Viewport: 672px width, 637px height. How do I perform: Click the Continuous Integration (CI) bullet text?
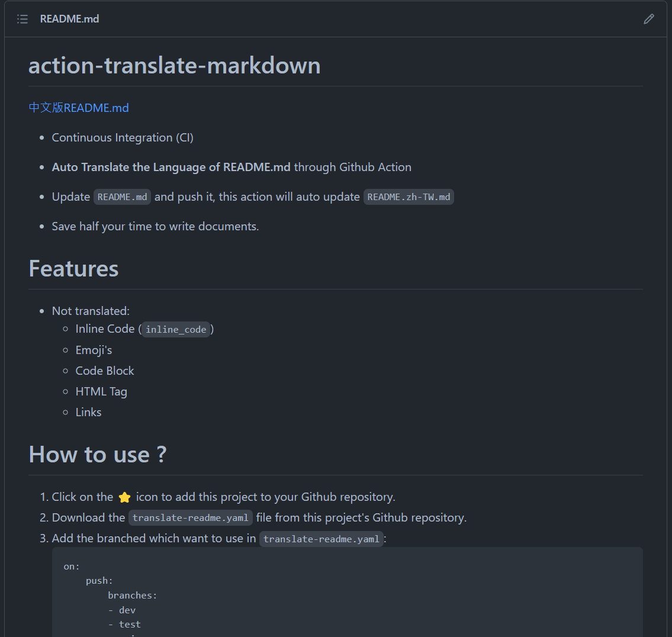pyautogui.click(x=123, y=137)
